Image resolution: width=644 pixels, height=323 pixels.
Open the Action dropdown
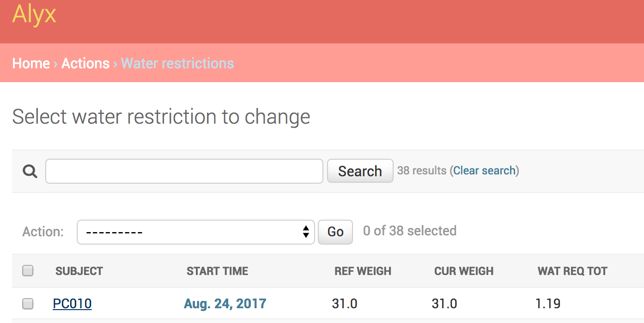194,232
